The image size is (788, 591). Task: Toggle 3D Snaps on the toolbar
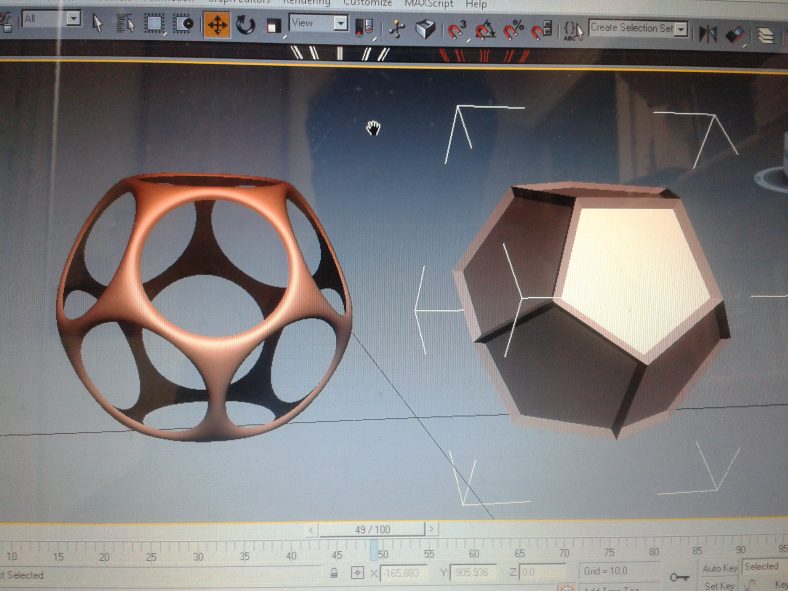[457, 31]
